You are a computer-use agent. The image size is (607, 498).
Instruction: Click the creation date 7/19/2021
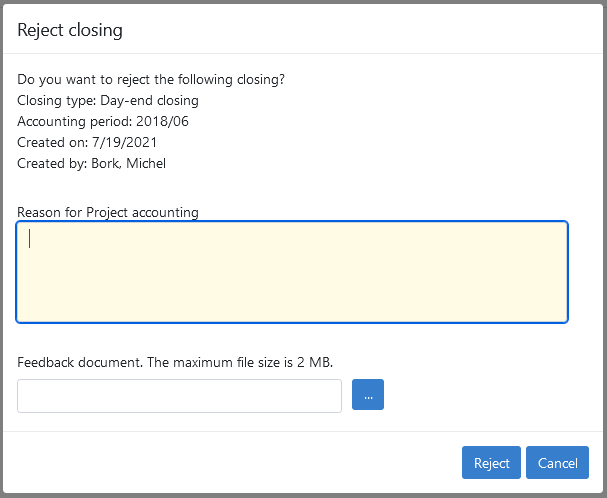pyautogui.click(x=124, y=143)
